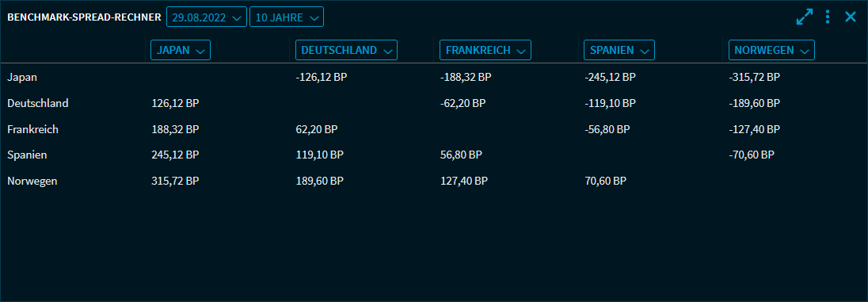Viewport: 868px width, 302px height.
Task: Select the Deutschland row label
Action: pyautogui.click(x=38, y=103)
